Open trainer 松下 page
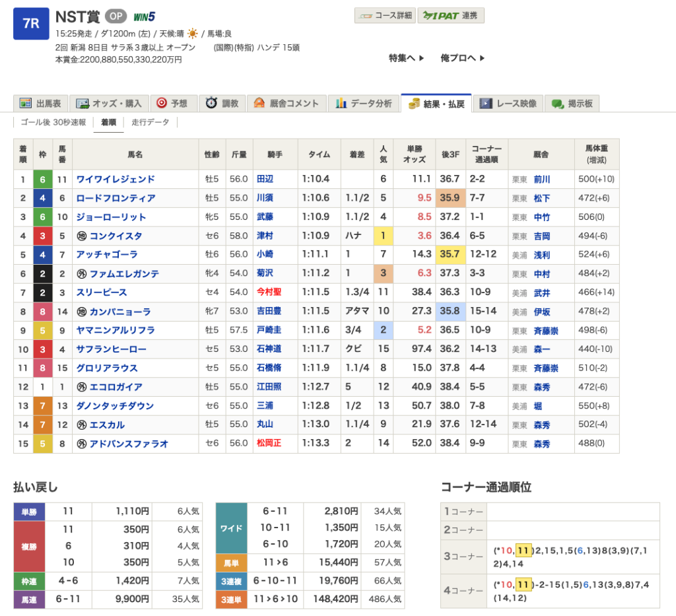This screenshot has height=616, width=676. (542, 198)
